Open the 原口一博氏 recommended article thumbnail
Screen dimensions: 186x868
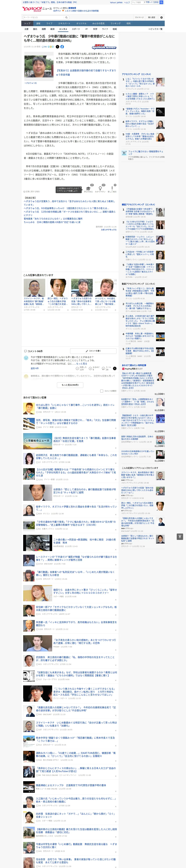pyautogui.click(x=58, y=287)
